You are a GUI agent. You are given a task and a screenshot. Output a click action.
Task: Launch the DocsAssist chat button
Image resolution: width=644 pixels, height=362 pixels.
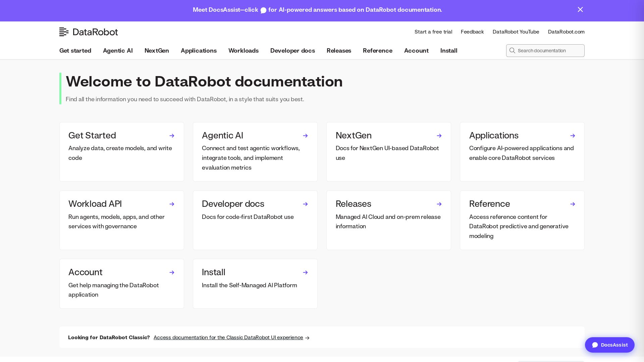[610, 345]
